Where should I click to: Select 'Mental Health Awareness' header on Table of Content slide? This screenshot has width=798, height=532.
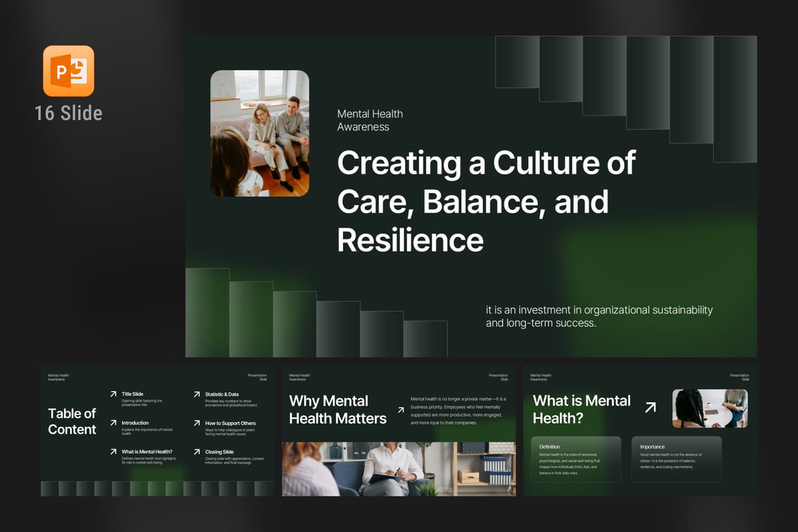[x=58, y=377]
